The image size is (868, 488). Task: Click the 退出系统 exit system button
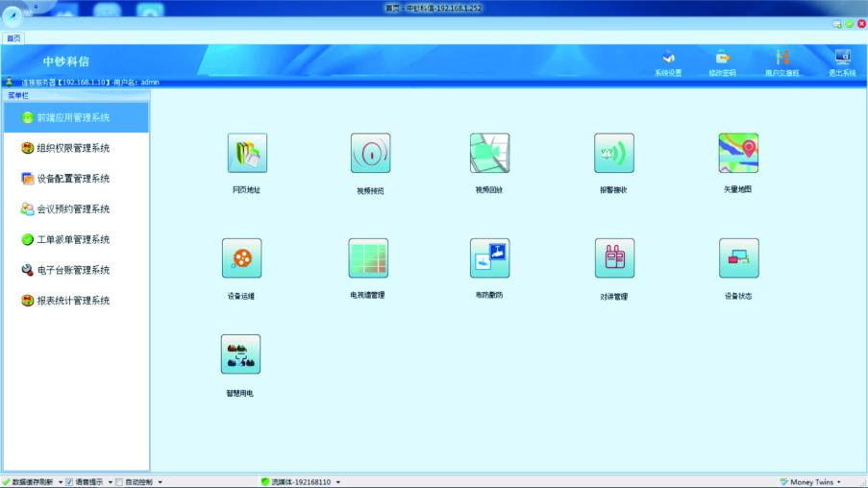[842, 63]
